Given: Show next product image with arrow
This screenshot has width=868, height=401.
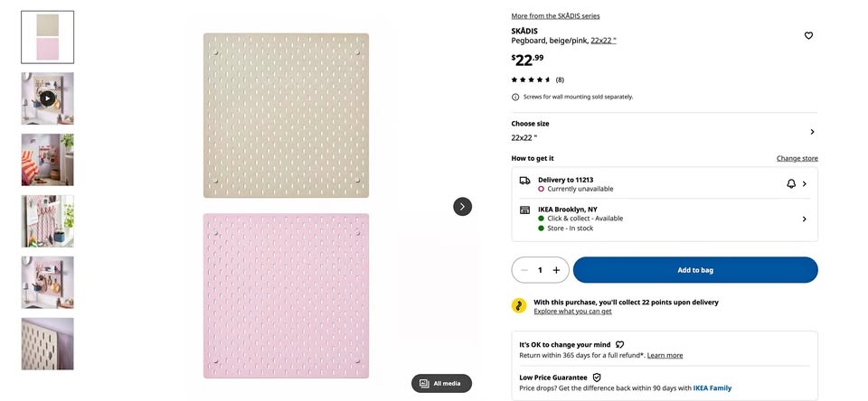Looking at the screenshot, I should click(462, 207).
